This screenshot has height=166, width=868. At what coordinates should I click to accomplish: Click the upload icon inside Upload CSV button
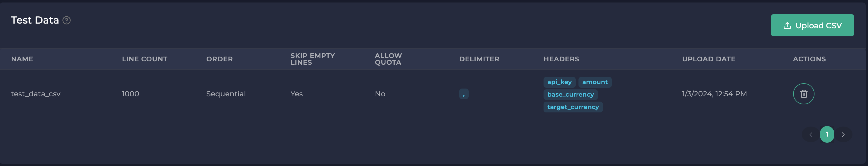(x=788, y=25)
